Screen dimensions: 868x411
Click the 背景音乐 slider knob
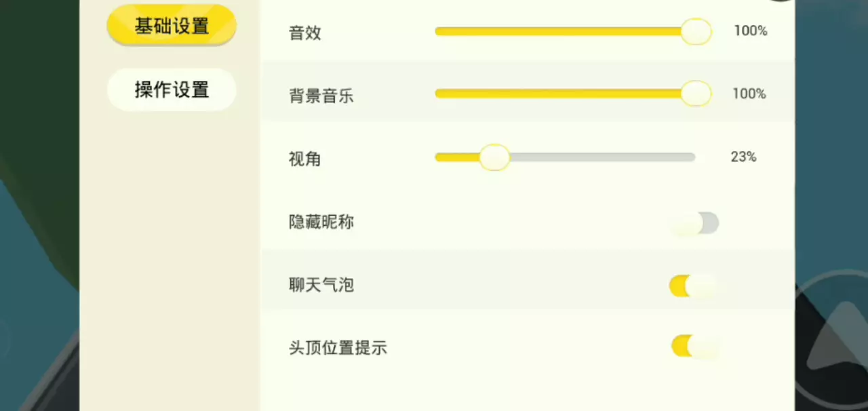tap(696, 94)
